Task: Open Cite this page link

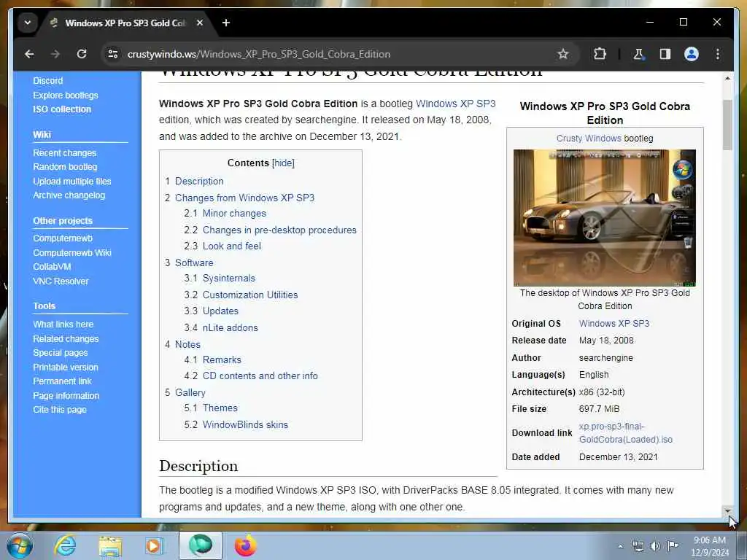Action: coord(60,410)
